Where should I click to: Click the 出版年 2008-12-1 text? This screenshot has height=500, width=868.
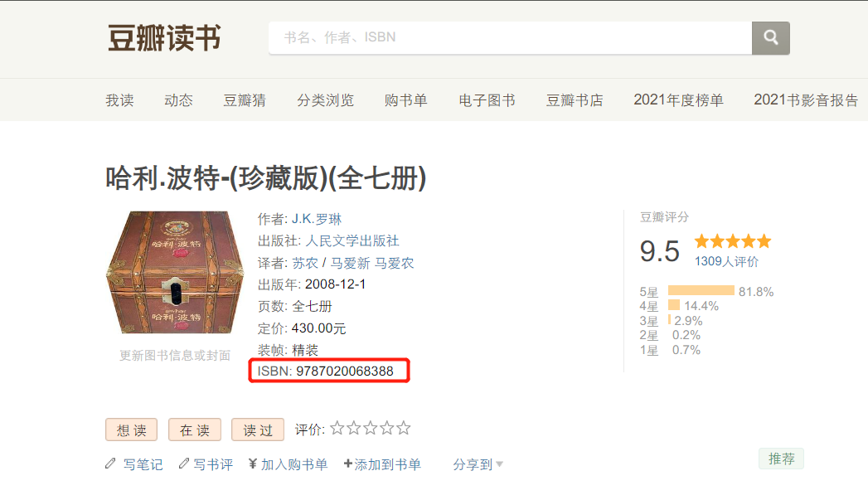312,284
